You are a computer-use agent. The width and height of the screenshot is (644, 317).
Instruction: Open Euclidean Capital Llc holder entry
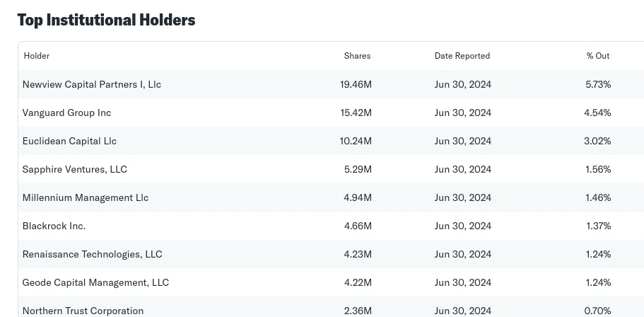(x=69, y=141)
